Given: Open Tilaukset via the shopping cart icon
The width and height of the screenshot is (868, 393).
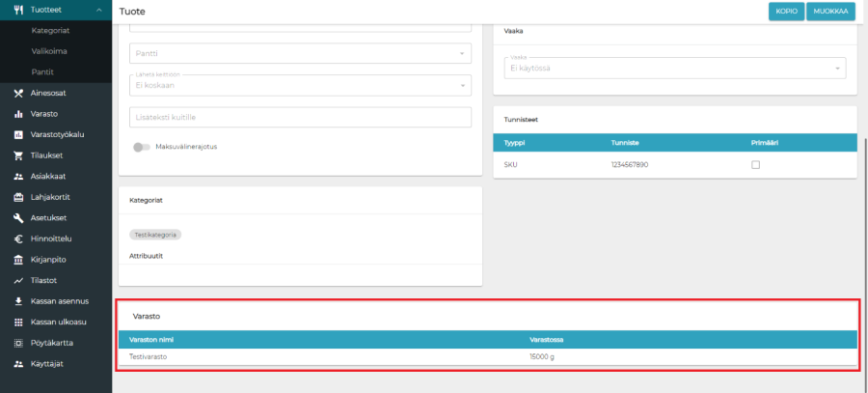Looking at the screenshot, I should (x=18, y=155).
